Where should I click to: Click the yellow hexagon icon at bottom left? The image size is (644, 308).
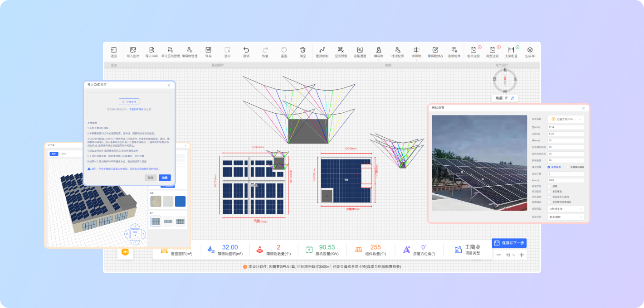tap(125, 252)
